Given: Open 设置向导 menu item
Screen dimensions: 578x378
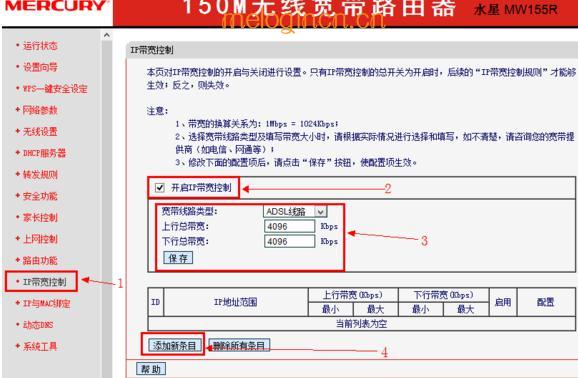Looking at the screenshot, I should pyautogui.click(x=40, y=67).
